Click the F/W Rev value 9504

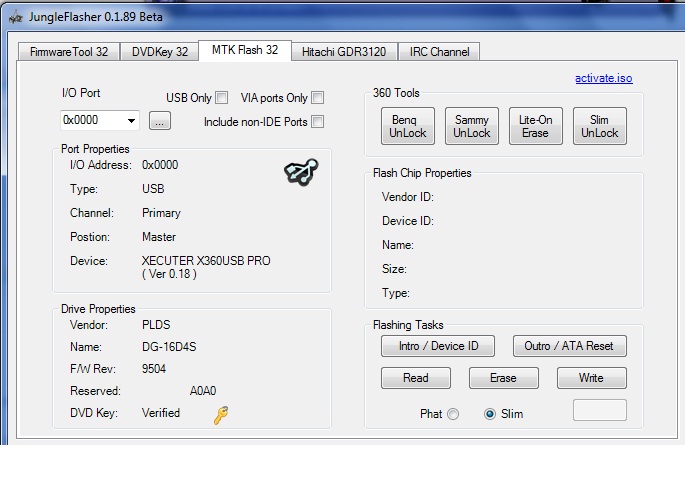coord(154,369)
